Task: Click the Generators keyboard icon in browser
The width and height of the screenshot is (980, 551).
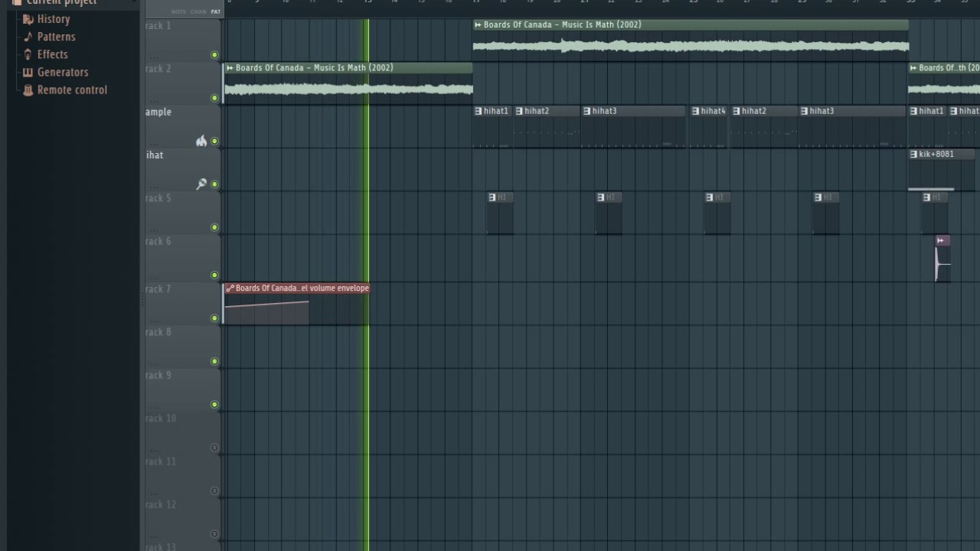Action: (x=28, y=72)
